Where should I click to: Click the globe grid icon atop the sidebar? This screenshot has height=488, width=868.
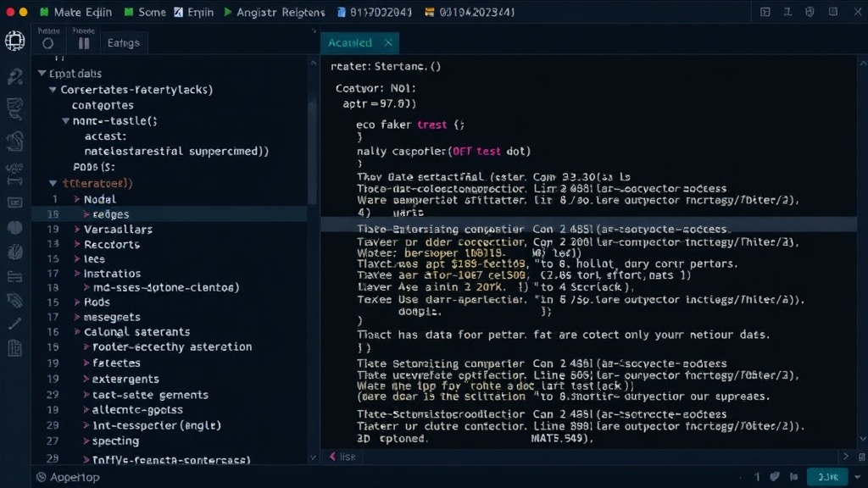(x=15, y=41)
